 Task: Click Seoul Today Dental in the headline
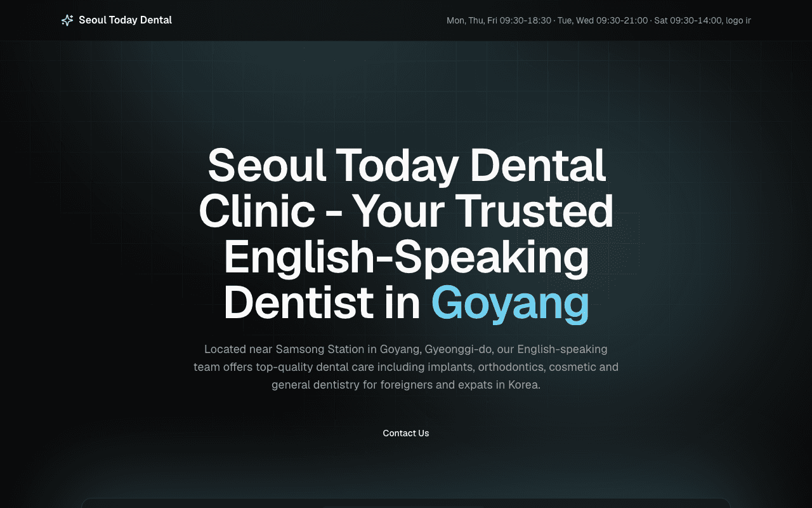tap(407, 165)
